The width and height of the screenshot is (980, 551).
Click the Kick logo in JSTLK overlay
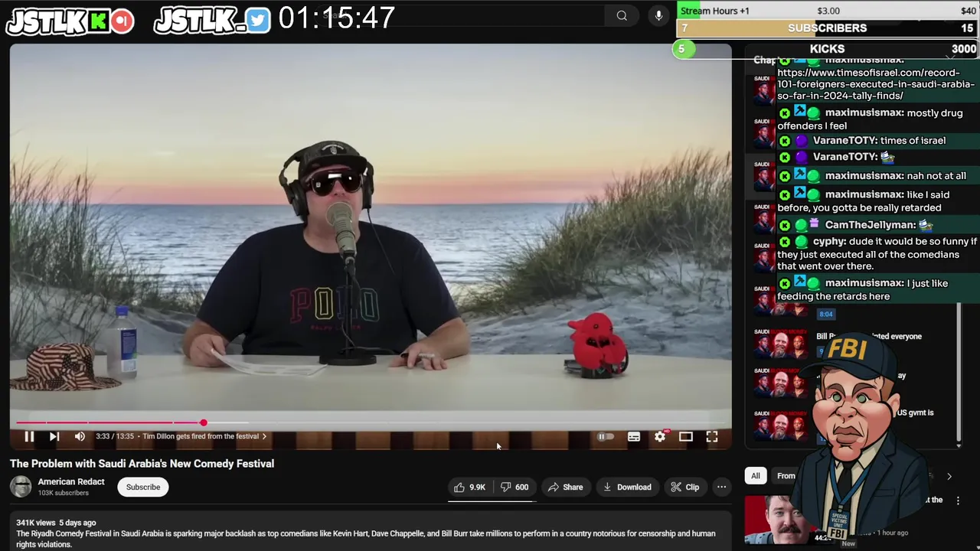click(x=98, y=21)
